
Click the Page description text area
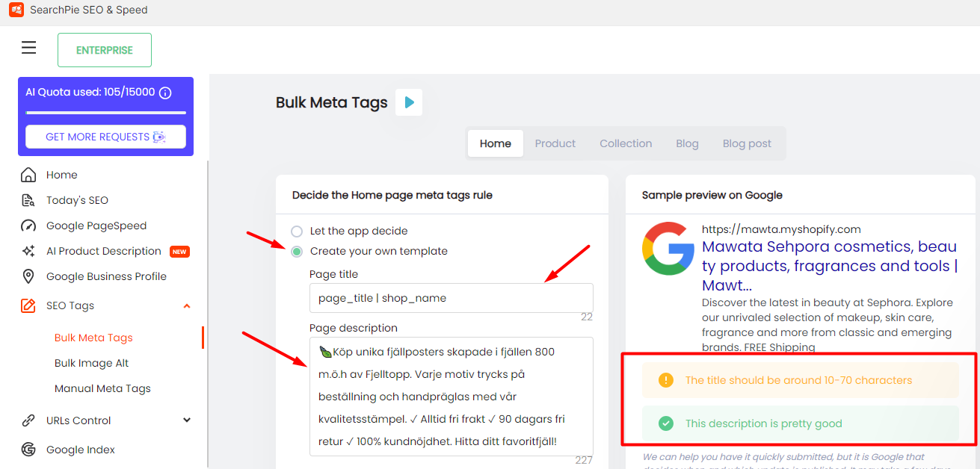tap(452, 397)
